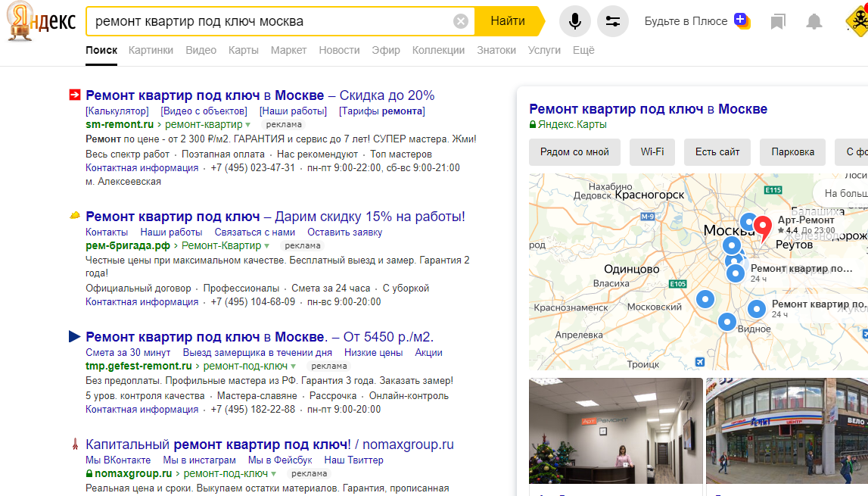The height and width of the screenshot is (496, 868).
Task: Open the Коллекции tab
Action: [x=438, y=50]
